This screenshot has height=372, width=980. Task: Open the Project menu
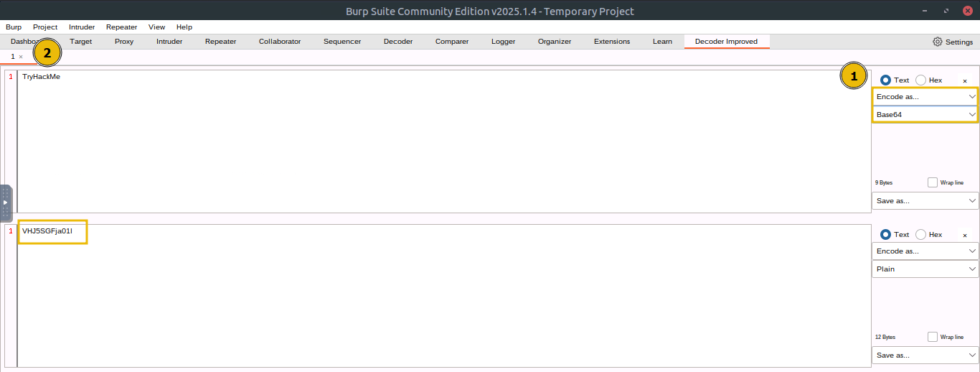coord(45,27)
